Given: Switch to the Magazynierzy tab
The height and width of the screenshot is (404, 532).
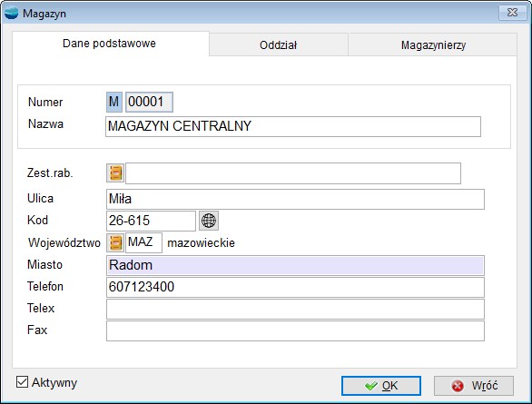Looking at the screenshot, I should tap(433, 44).
